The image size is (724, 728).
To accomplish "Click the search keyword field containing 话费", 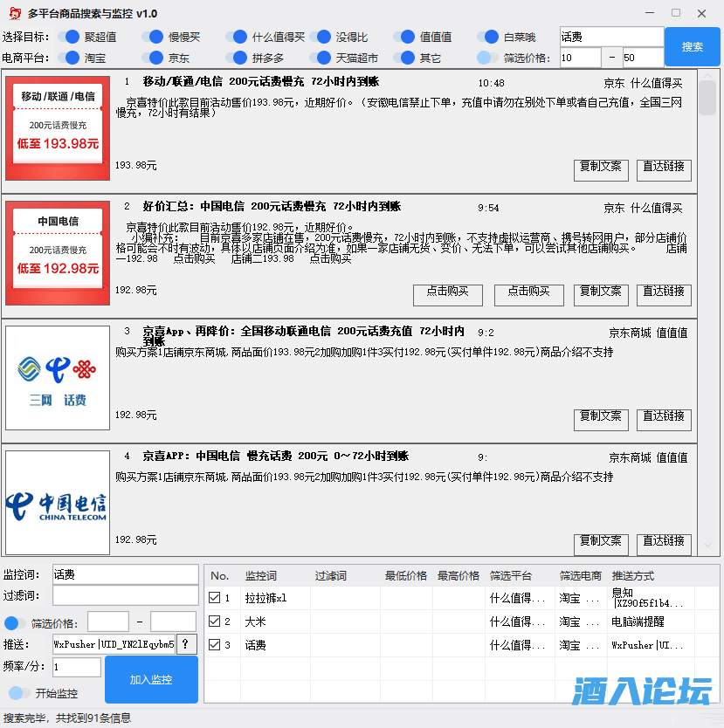I will pyautogui.click(x=611, y=37).
